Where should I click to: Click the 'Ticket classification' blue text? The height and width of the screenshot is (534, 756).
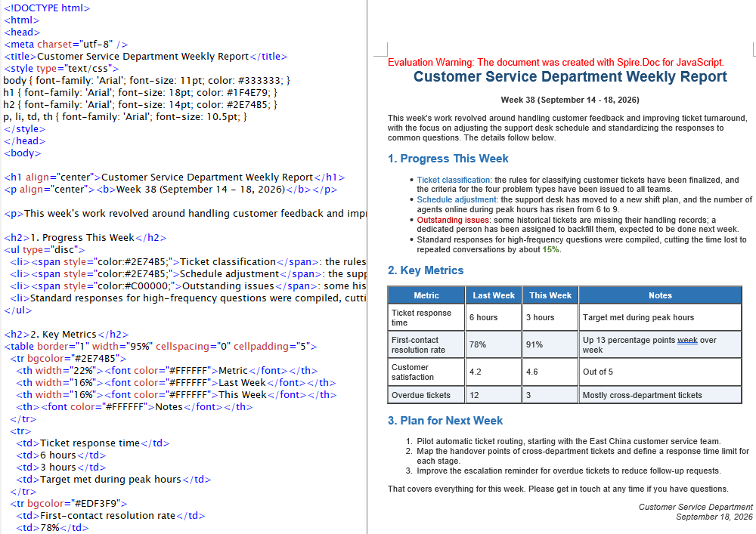tap(453, 180)
